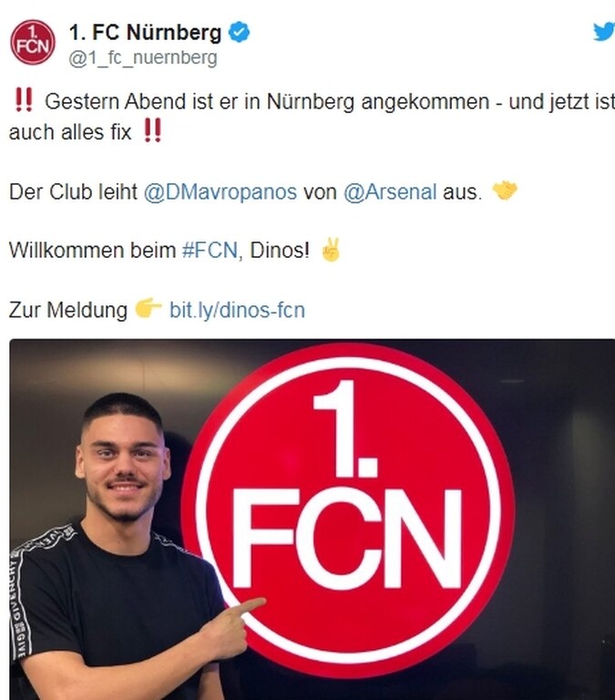Click the blue verified badge

coord(240,32)
